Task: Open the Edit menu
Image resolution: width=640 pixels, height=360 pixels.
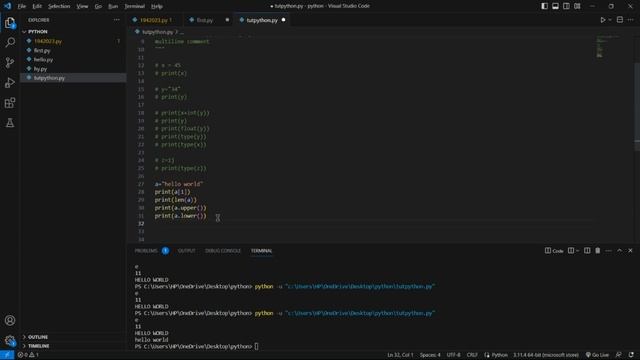Action: tap(37, 6)
